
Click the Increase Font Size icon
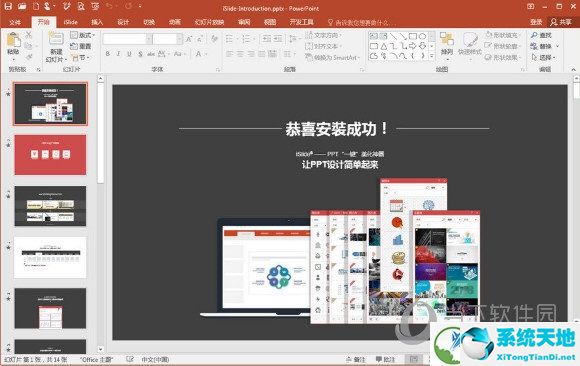pyautogui.click(x=189, y=39)
